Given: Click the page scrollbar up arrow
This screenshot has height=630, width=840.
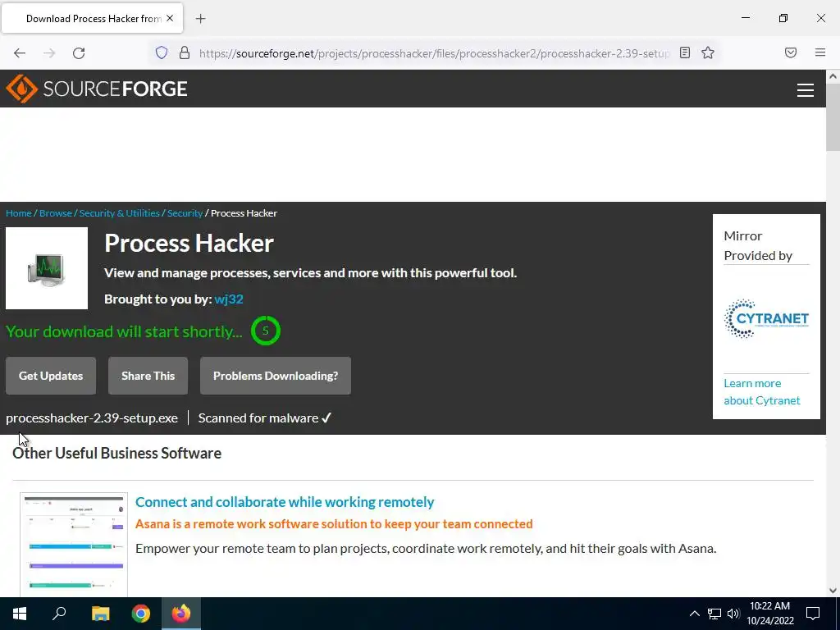Looking at the screenshot, I should click(x=833, y=76).
